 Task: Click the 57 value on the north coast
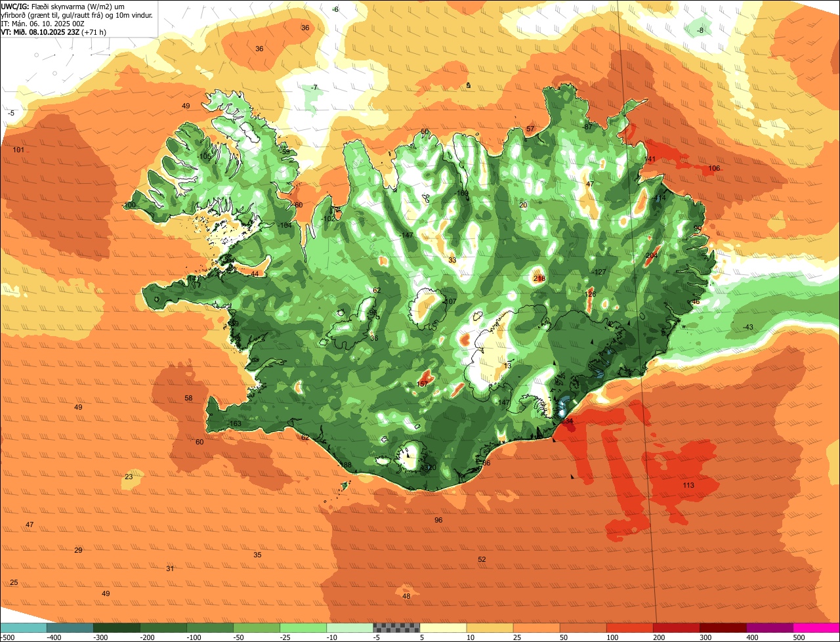[530, 129]
